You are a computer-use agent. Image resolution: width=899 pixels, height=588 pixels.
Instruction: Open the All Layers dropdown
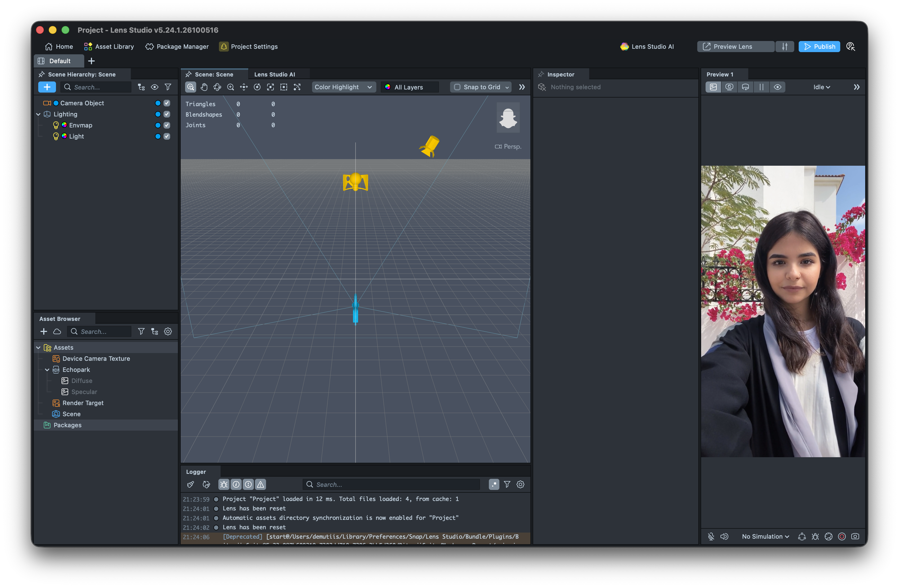coord(410,87)
